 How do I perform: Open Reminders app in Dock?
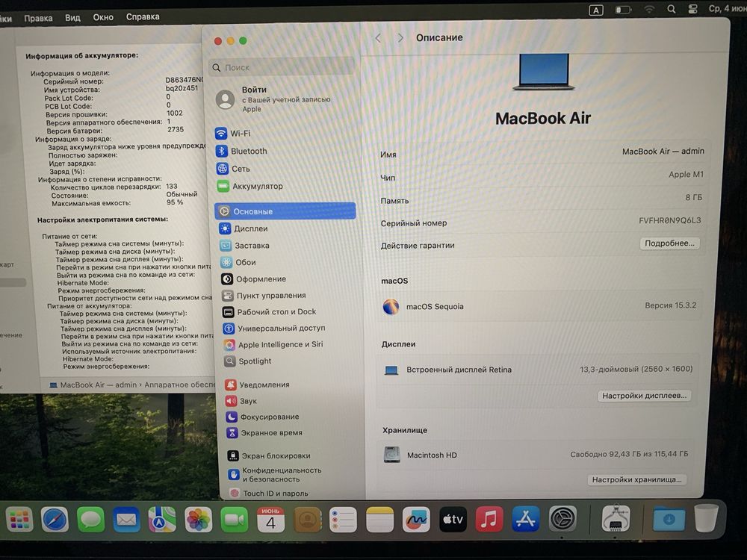pyautogui.click(x=343, y=519)
